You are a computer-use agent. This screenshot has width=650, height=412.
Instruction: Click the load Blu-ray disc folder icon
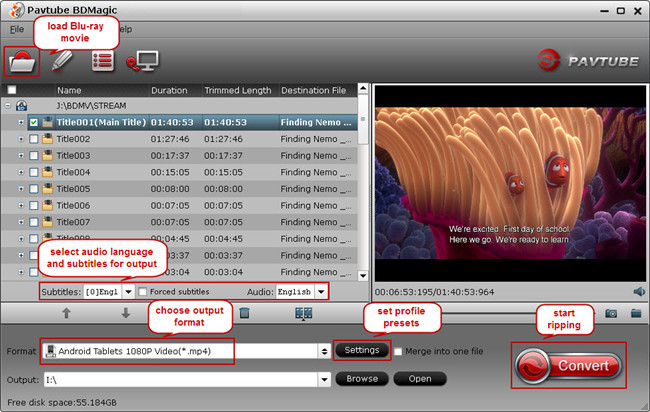(22, 62)
